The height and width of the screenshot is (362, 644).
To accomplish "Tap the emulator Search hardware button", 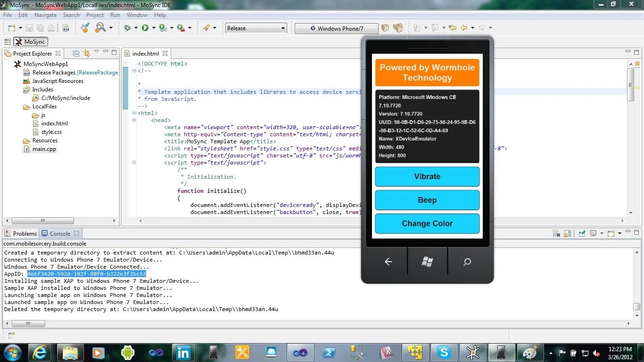I will [467, 262].
